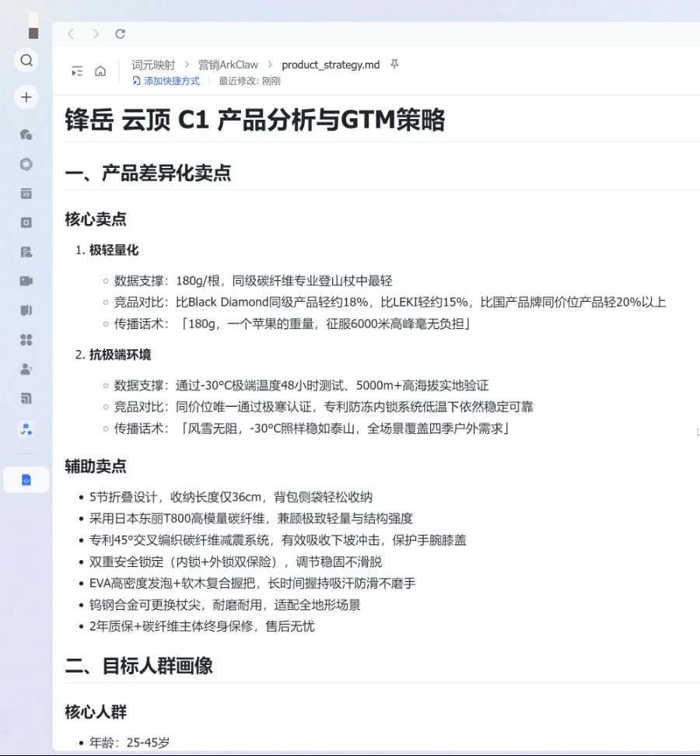This screenshot has width=700, height=756.
Task: Toggle the document outline sidebar icon
Action: click(77, 72)
